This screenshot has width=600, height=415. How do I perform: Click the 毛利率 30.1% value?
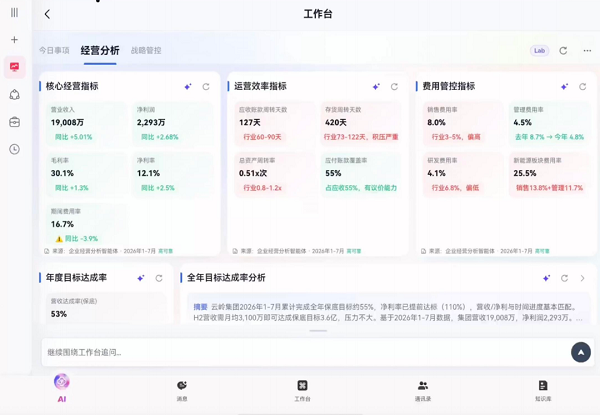[62, 173]
